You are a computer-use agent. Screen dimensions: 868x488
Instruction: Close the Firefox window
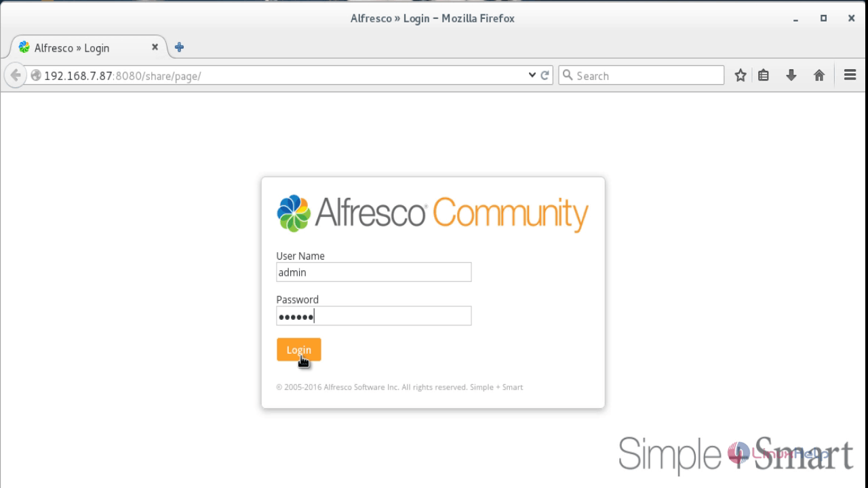(x=851, y=18)
